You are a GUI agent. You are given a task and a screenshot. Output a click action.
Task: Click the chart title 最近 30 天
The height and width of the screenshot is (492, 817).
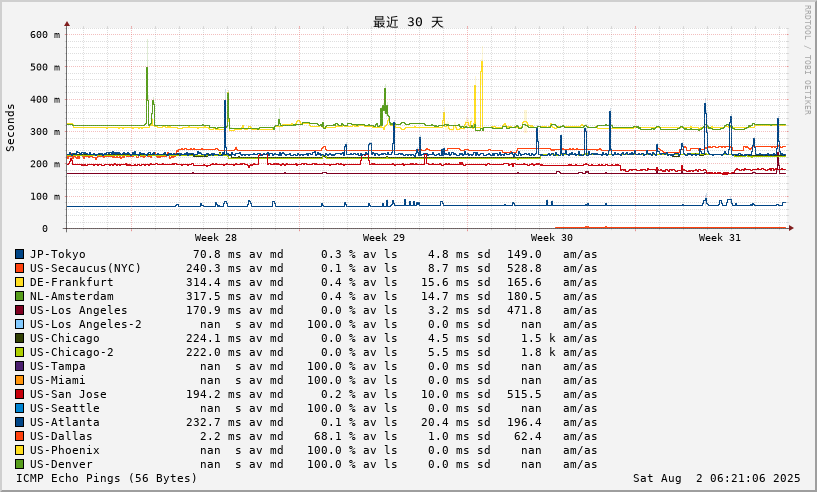(408, 22)
